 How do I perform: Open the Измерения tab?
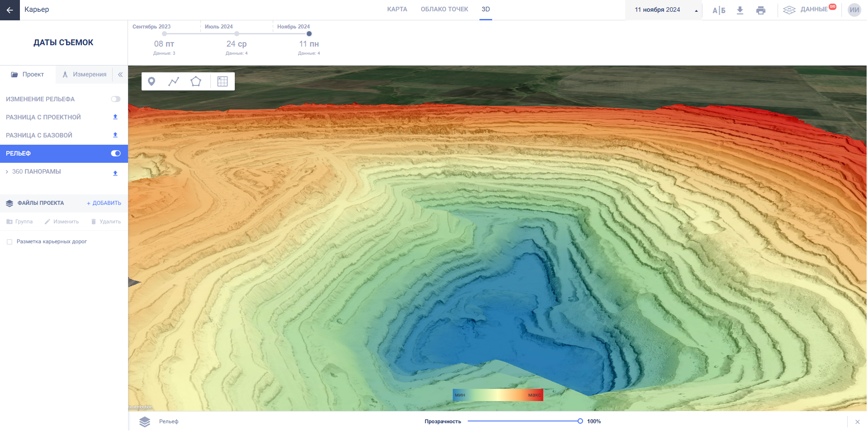coord(85,75)
